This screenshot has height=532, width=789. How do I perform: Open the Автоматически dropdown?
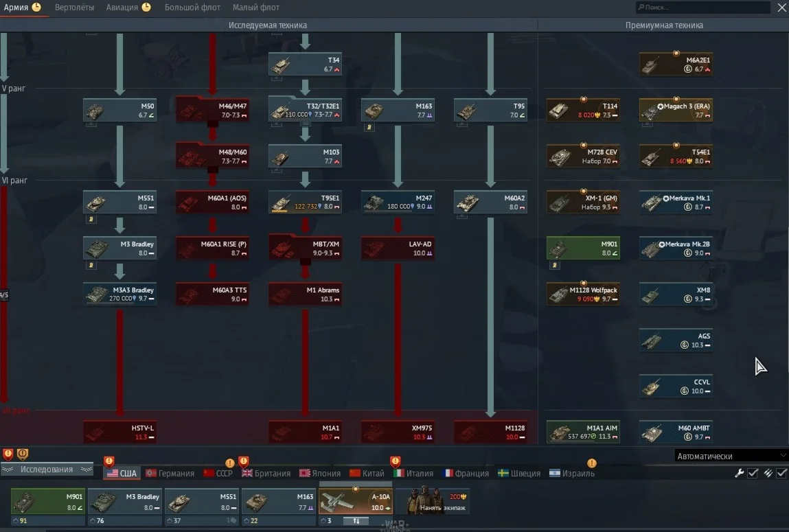(731, 456)
